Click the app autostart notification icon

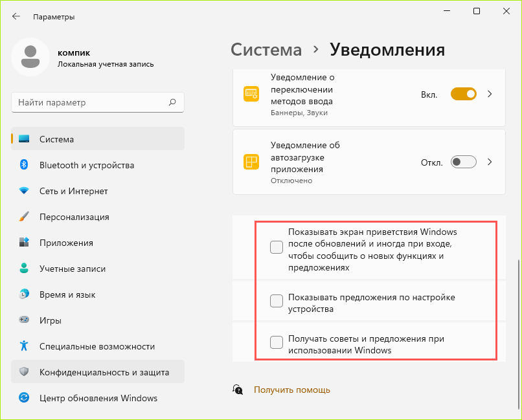pyautogui.click(x=251, y=162)
